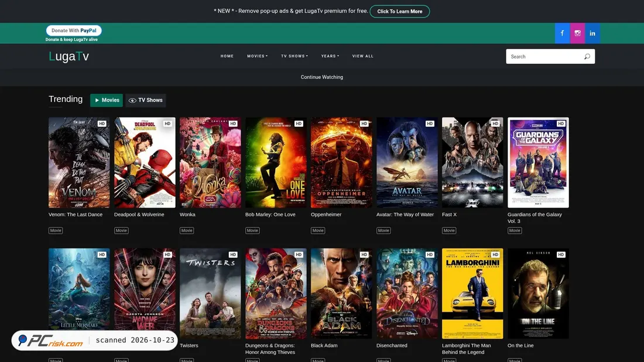Switch Trending to the Movies tab
This screenshot has height=362, width=644.
107,100
